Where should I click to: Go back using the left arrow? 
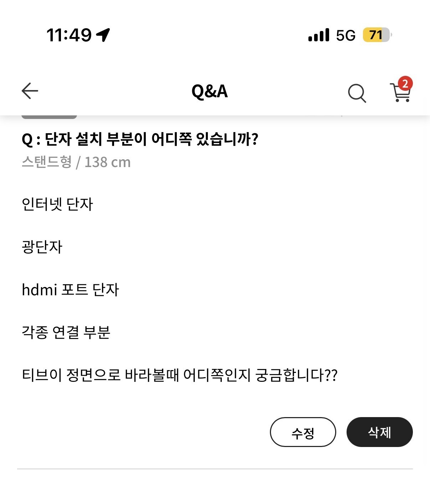(30, 91)
